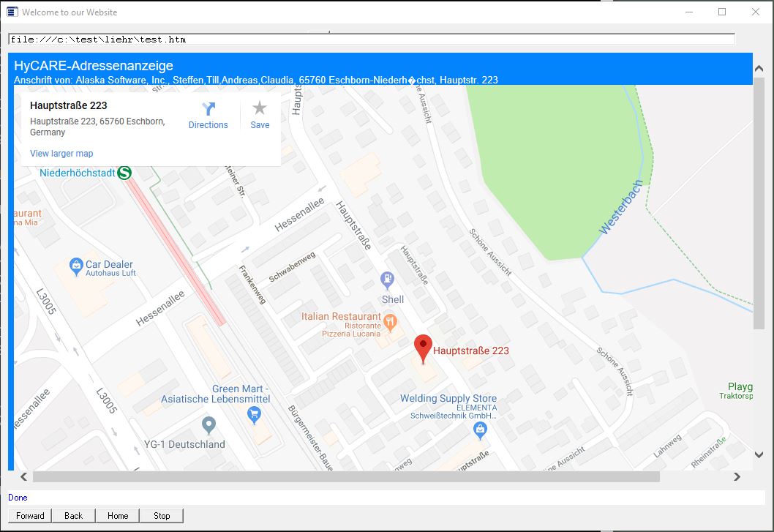Click the Shell gas station icon
Image resolution: width=774 pixels, height=532 pixels.
point(387,280)
